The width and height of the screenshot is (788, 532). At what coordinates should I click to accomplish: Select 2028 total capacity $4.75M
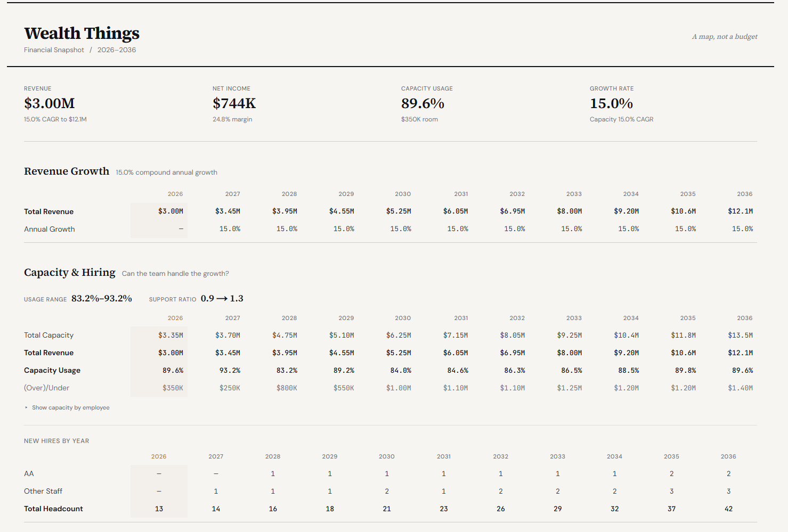coord(285,335)
